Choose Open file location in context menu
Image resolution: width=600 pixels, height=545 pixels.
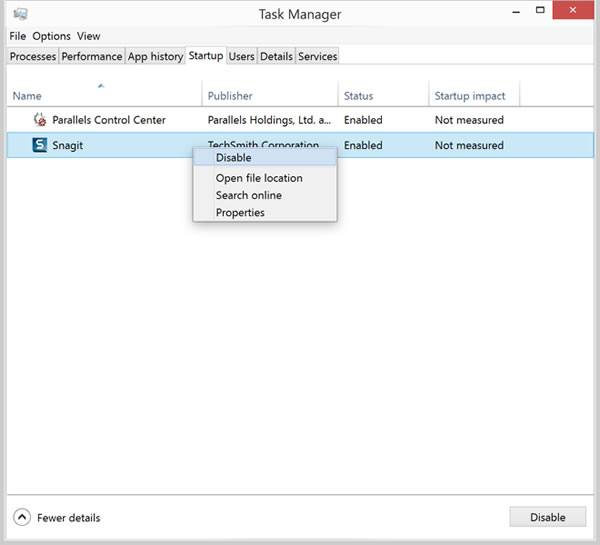click(x=265, y=178)
